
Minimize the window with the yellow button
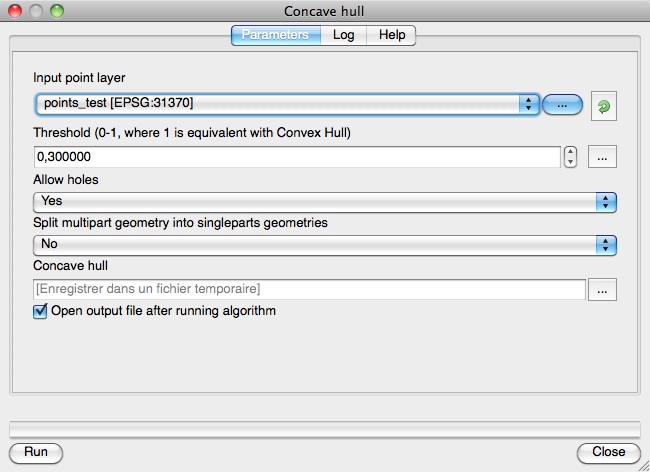(34, 11)
